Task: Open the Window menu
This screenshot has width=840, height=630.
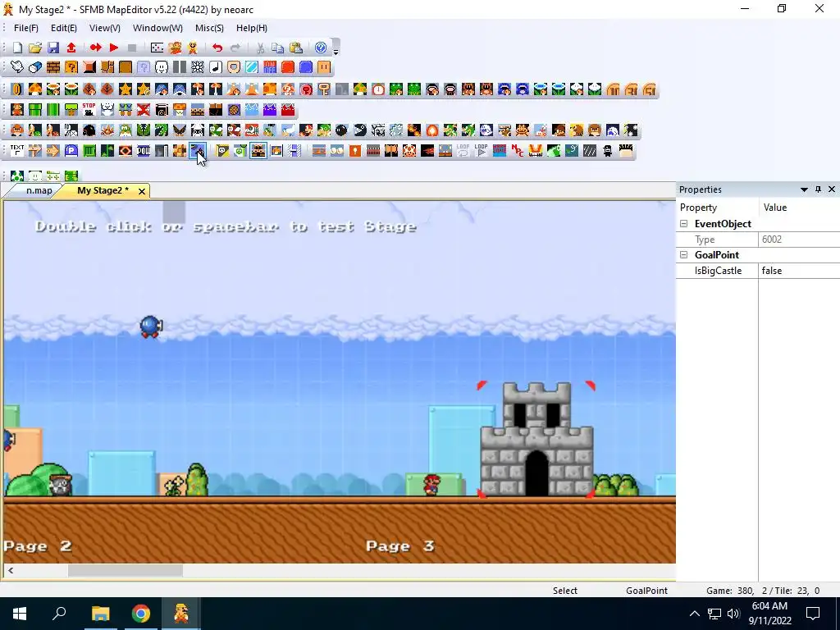Action: click(157, 28)
